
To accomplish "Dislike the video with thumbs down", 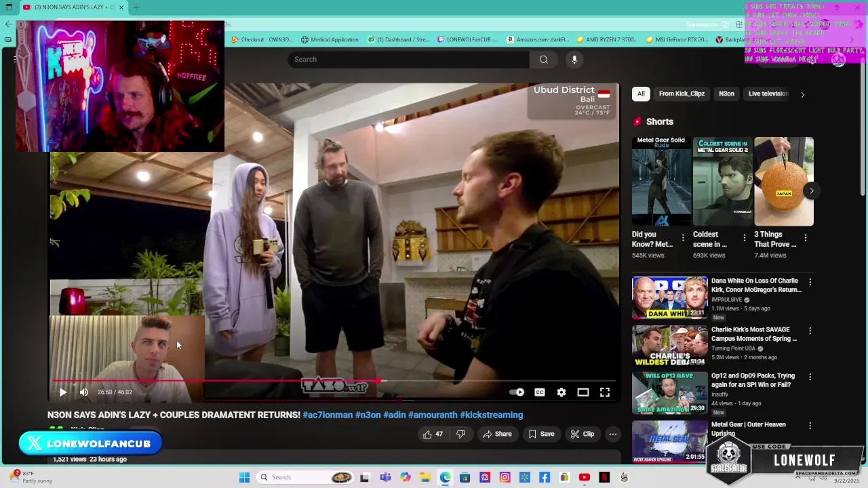I will 460,434.
